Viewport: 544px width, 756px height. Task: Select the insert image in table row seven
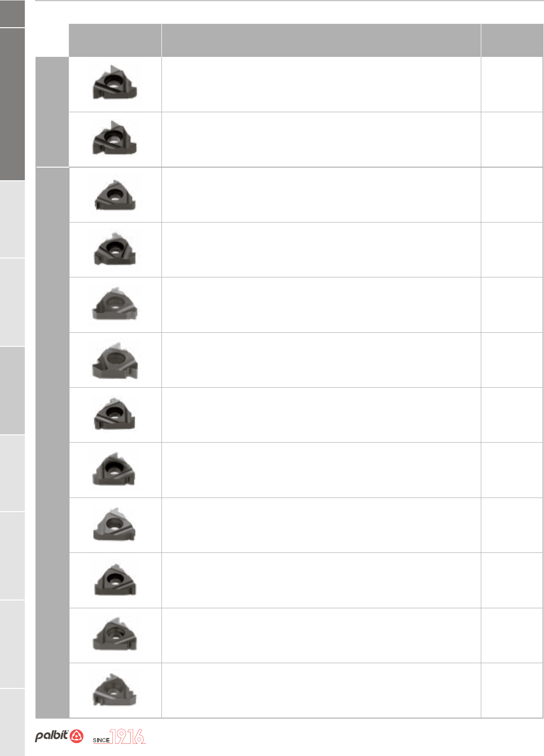(115, 414)
